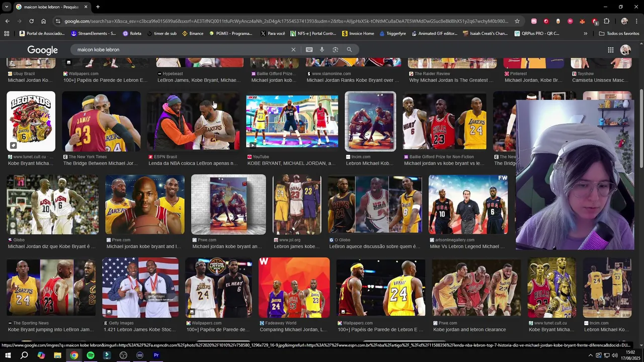
Task: Show hidden system tray icons
Action: click(591, 355)
